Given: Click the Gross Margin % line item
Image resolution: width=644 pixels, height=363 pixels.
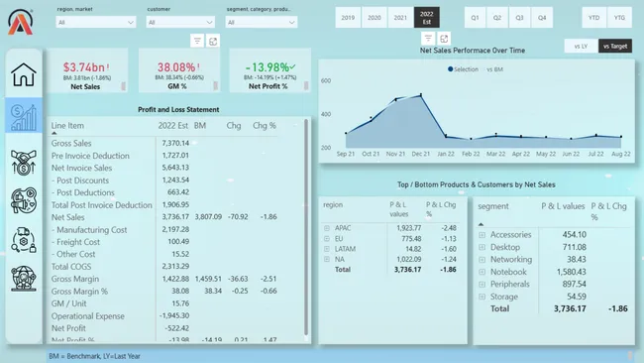Looking at the screenshot, I should point(79,291).
